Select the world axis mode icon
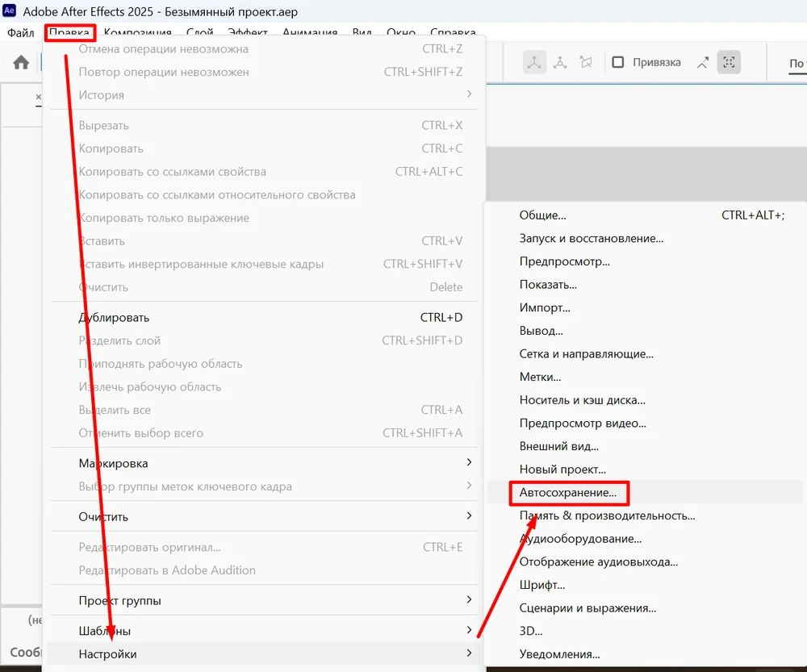807x672 pixels. (x=560, y=62)
